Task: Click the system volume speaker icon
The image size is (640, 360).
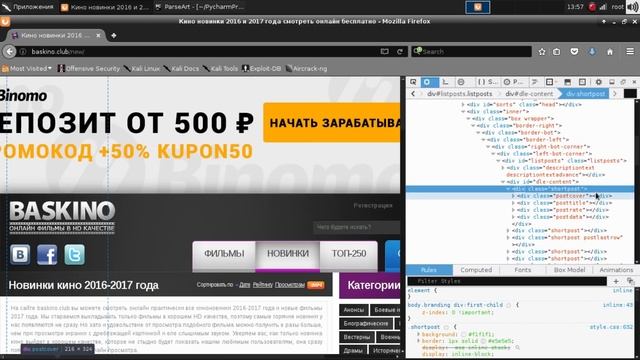Action: (x=633, y=7)
